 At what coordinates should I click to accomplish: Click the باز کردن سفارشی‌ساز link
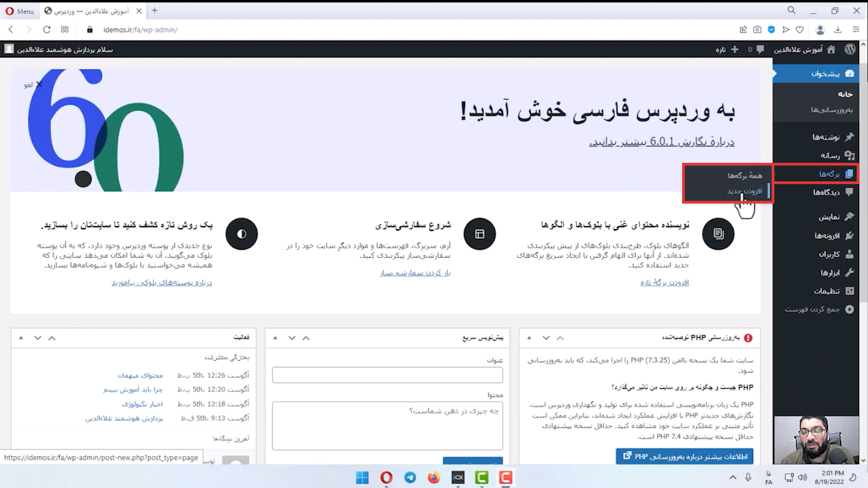pyautogui.click(x=415, y=273)
